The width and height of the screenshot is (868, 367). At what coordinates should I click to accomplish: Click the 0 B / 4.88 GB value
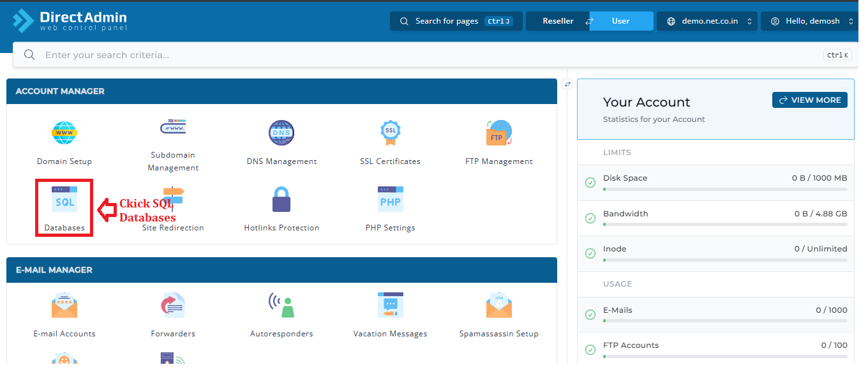(821, 214)
